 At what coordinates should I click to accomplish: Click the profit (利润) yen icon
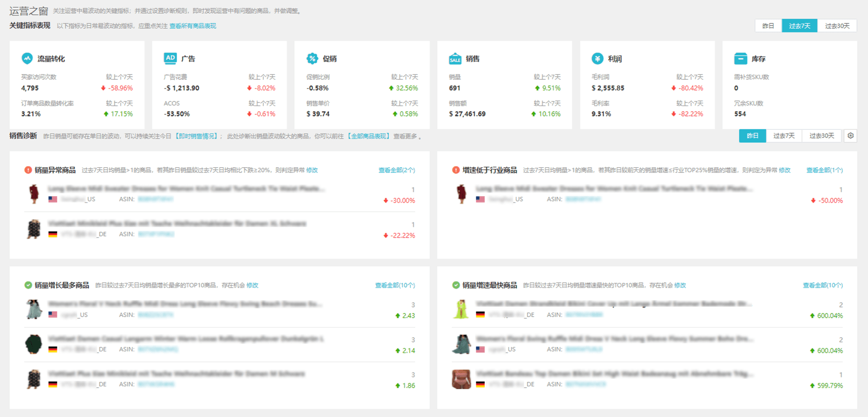click(x=598, y=58)
